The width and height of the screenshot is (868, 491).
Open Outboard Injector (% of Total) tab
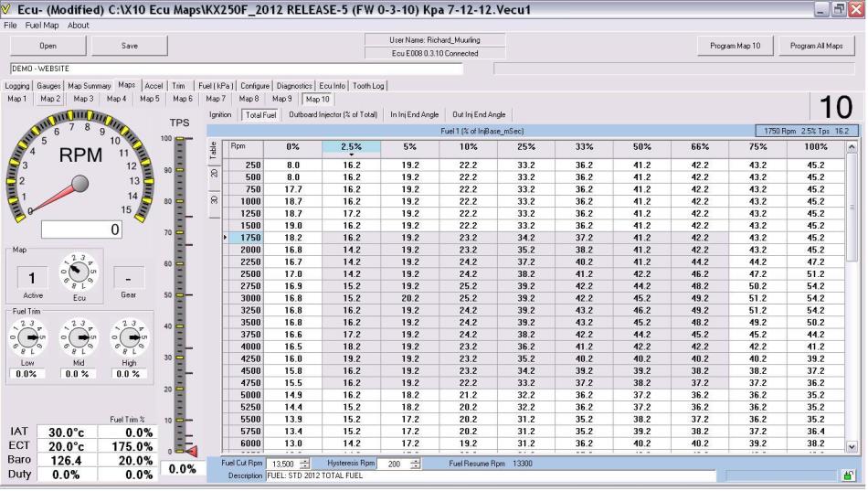click(333, 114)
